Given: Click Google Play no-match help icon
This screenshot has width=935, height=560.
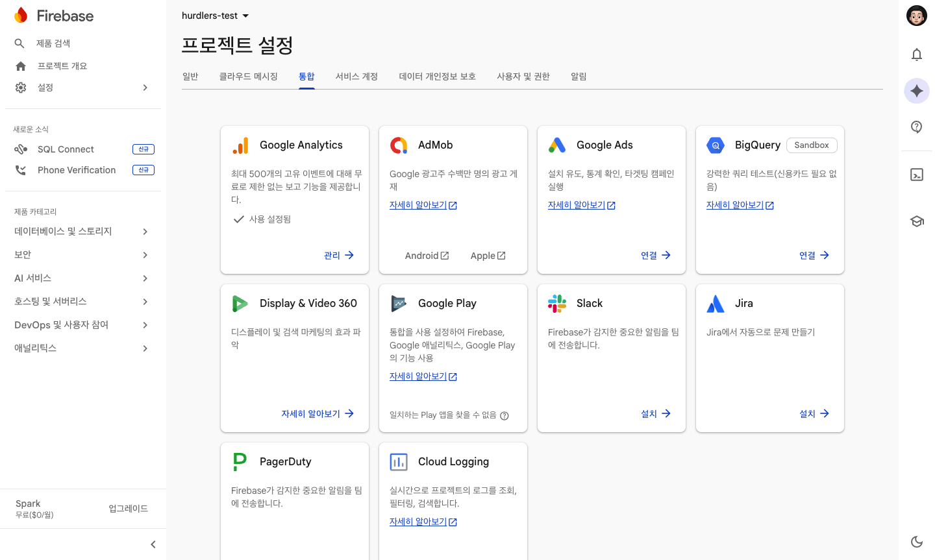Looking at the screenshot, I should (505, 416).
